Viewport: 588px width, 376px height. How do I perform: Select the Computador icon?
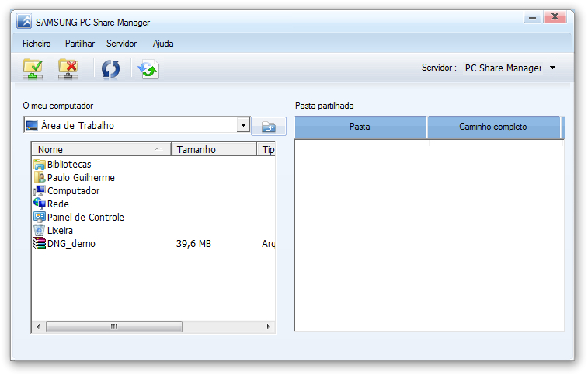40,190
